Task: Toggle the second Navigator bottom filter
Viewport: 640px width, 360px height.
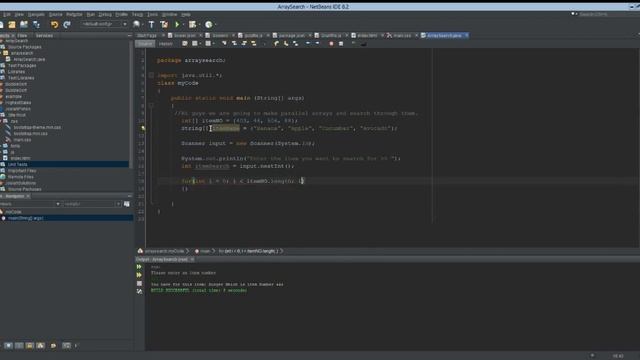Action: point(19,345)
